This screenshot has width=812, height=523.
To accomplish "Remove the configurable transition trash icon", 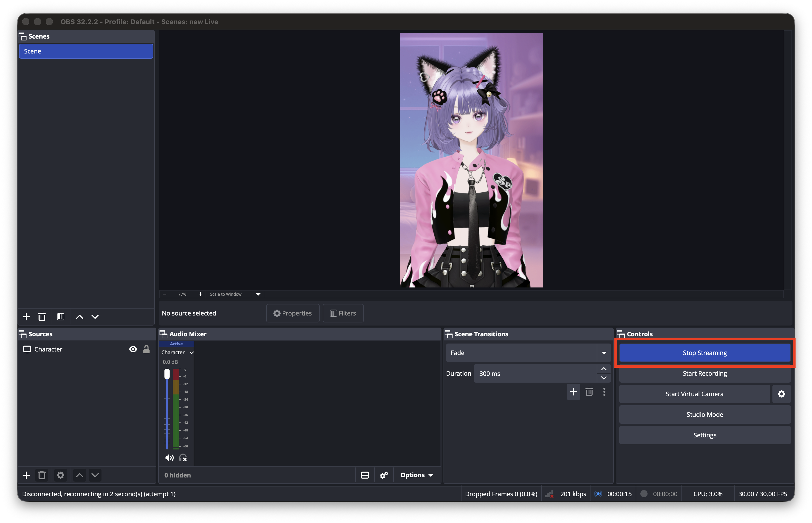I will [x=589, y=392].
